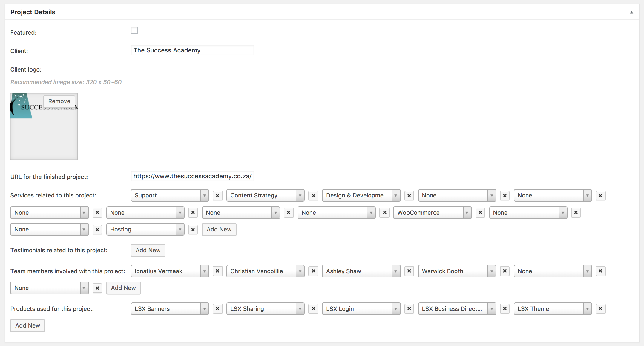Delete Ashley Shaw from team members
Screen dimensions: 644x346
point(409,271)
